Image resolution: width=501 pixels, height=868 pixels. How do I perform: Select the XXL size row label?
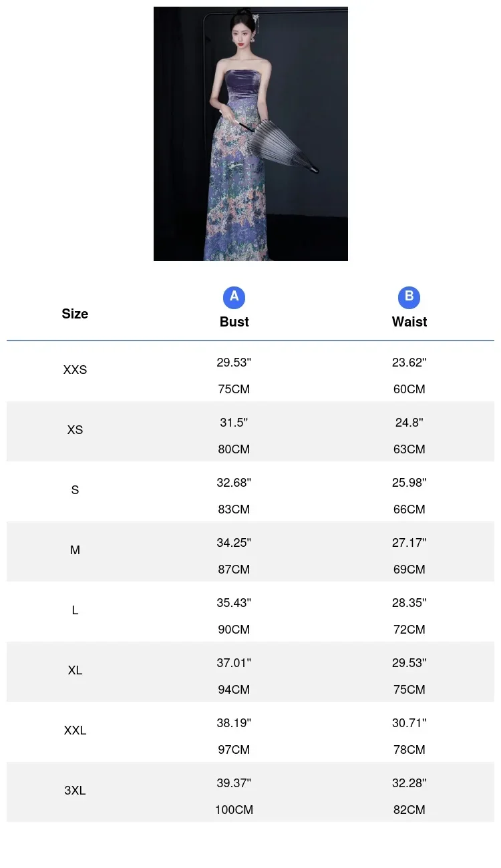click(x=75, y=730)
